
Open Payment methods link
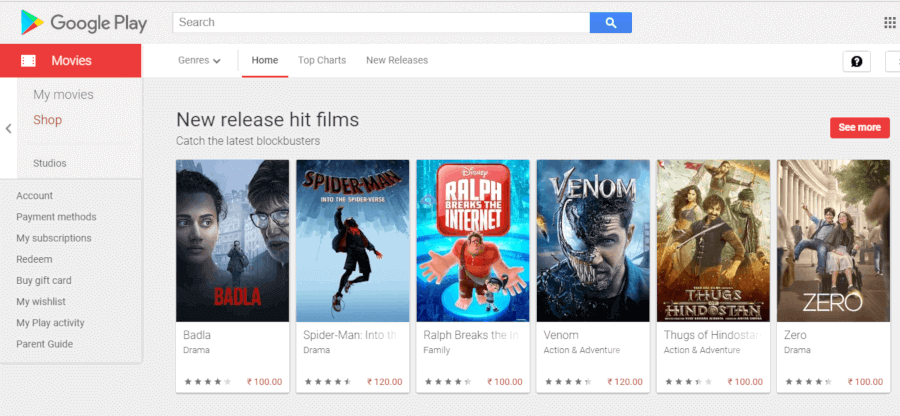point(56,217)
